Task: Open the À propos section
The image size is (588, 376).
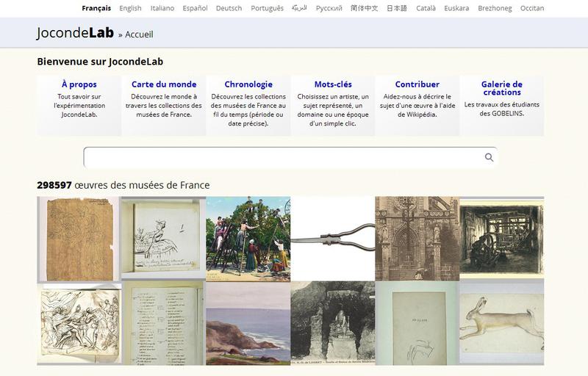Action: (79, 84)
